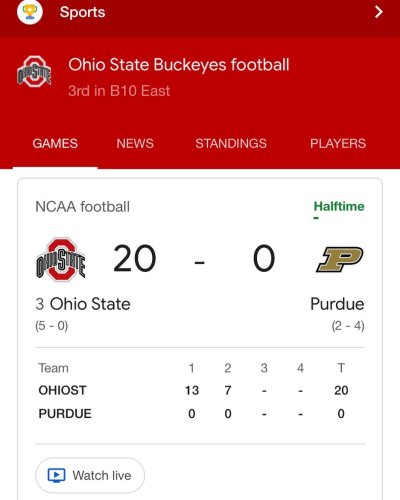
Task: Click the Watch live button
Action: [x=90, y=475]
